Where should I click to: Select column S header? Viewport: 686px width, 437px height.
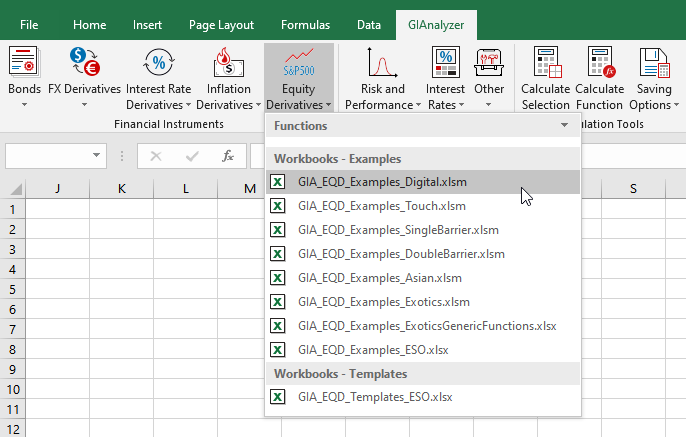[x=633, y=189]
